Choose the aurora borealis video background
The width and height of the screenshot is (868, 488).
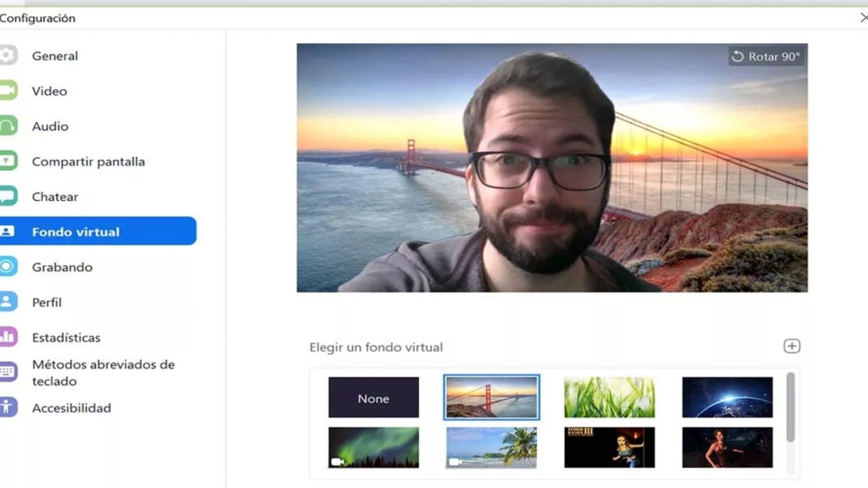[x=373, y=447]
